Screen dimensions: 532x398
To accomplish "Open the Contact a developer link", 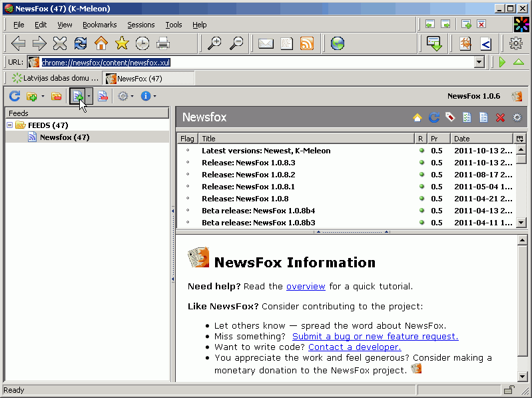I will coord(354,347).
